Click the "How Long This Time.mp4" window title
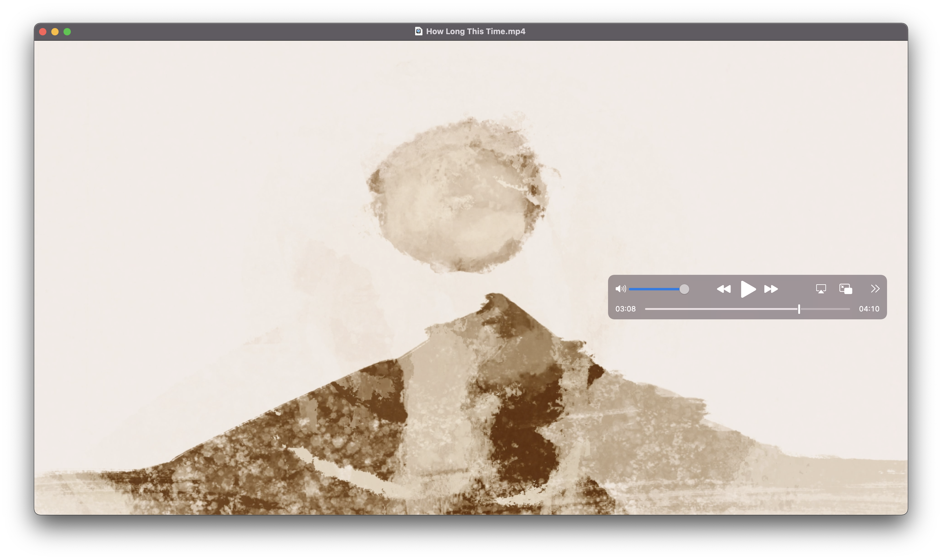The width and height of the screenshot is (942, 560). [475, 31]
